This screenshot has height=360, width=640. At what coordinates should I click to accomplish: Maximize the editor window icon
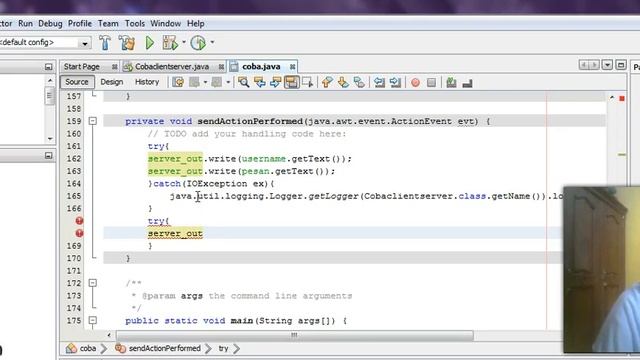pyautogui.click(x=621, y=65)
